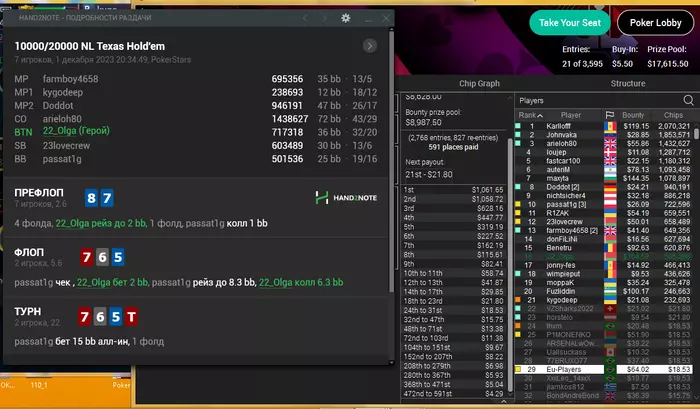700x409 pixels.
Task: Select maxyta row in Players list
Action: [x=603, y=179]
